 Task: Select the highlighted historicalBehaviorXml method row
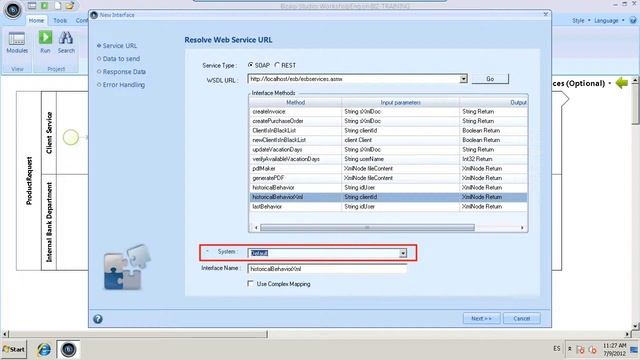pyautogui.click(x=388, y=197)
